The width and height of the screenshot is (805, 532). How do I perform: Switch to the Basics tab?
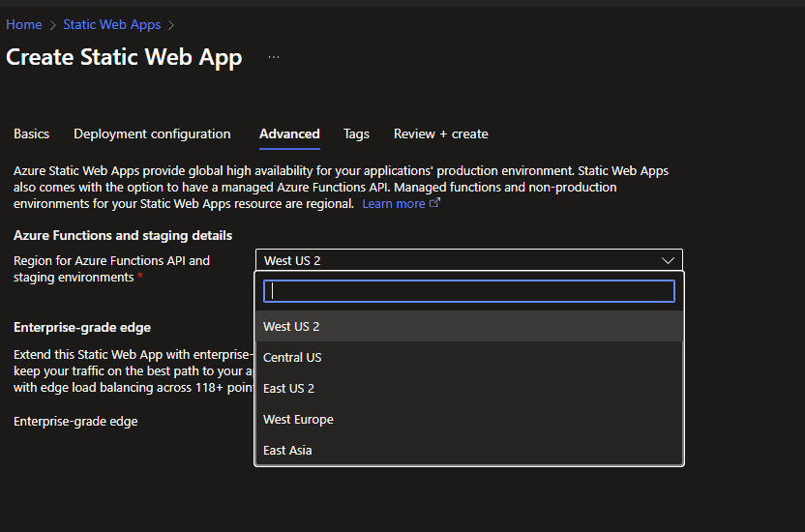point(31,133)
